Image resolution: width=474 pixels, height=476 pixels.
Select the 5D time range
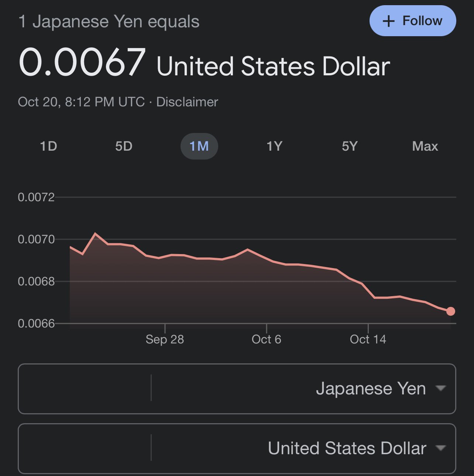click(124, 146)
